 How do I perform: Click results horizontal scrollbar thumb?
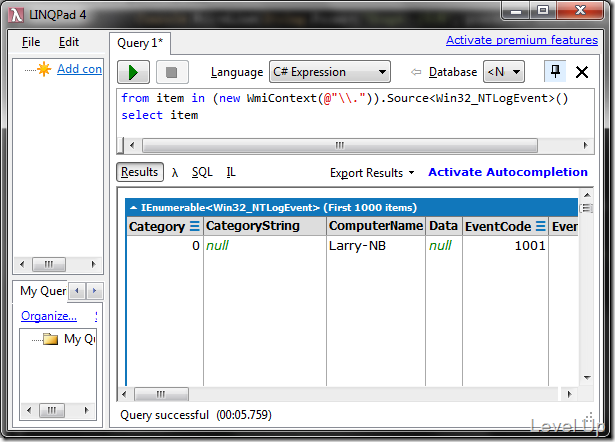coord(161,394)
